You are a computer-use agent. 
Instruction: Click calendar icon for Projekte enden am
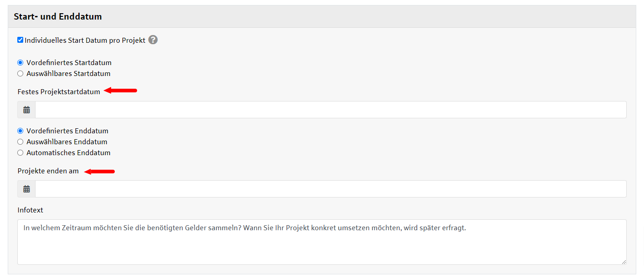click(x=26, y=189)
